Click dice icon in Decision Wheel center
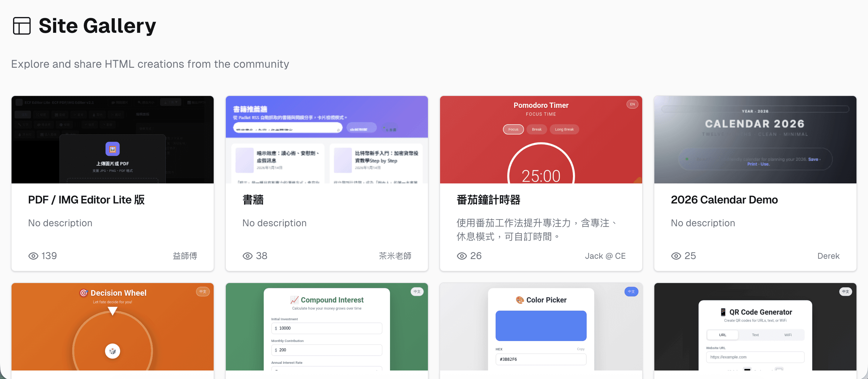 [113, 351]
